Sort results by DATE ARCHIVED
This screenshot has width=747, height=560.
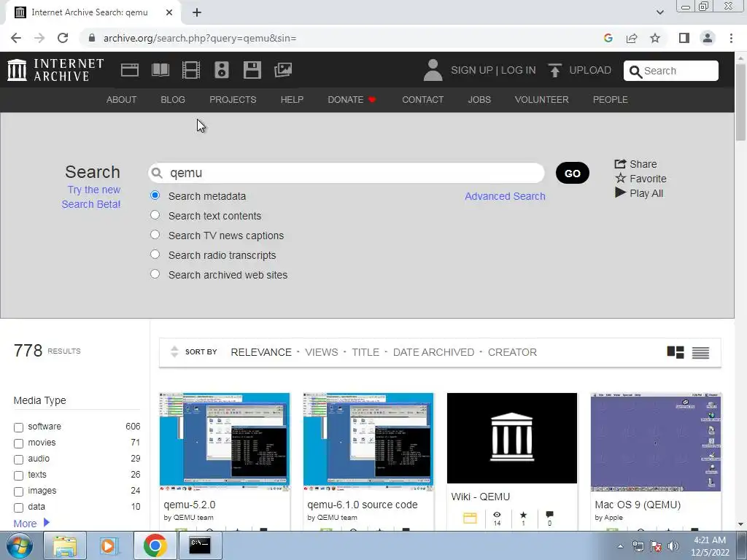click(x=433, y=352)
